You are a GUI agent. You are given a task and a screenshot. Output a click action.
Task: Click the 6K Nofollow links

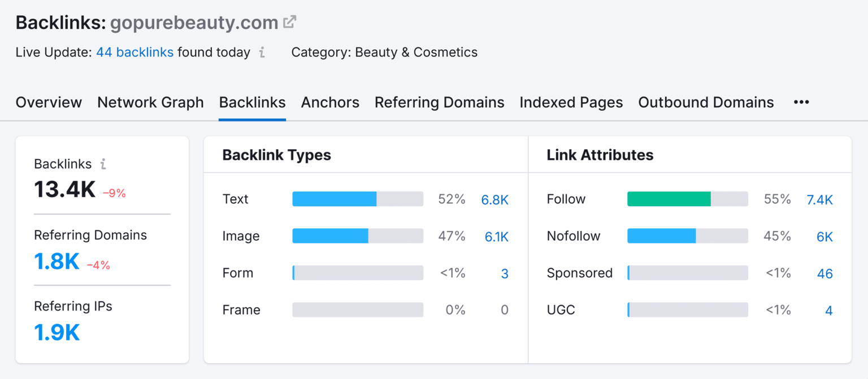click(x=823, y=236)
